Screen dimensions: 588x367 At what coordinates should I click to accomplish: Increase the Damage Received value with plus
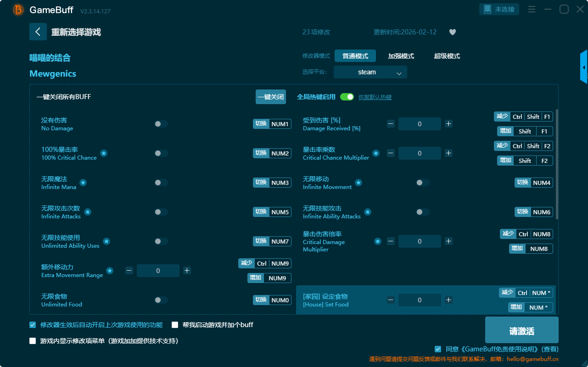click(x=448, y=124)
